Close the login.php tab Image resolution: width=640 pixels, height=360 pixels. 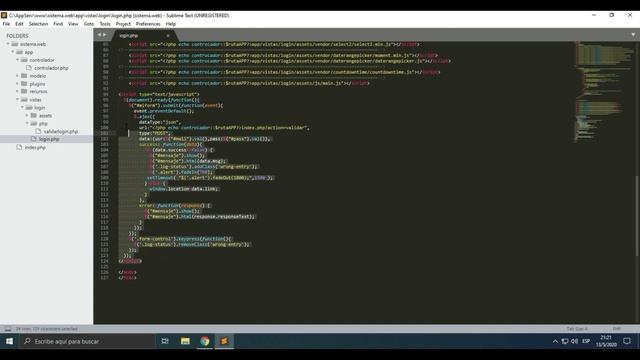(168, 36)
